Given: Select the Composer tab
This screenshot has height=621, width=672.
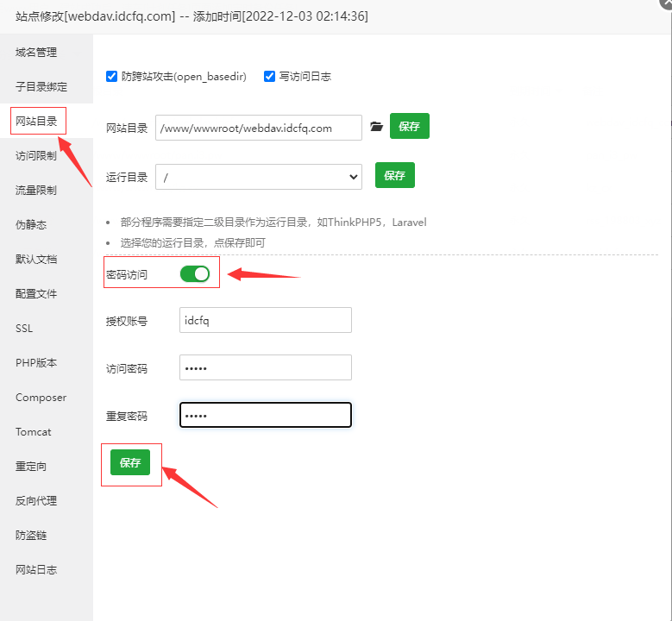Looking at the screenshot, I should (x=41, y=398).
